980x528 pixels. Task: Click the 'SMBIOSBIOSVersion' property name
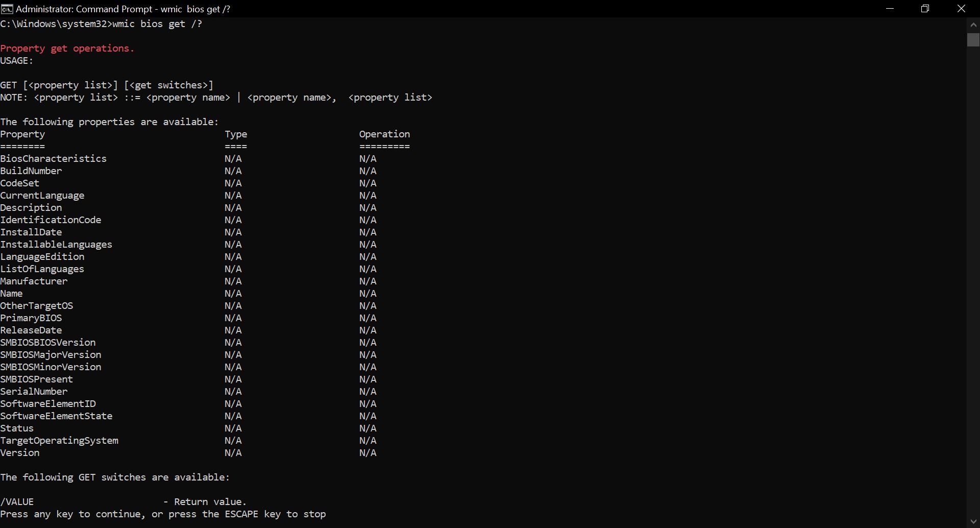coord(48,343)
